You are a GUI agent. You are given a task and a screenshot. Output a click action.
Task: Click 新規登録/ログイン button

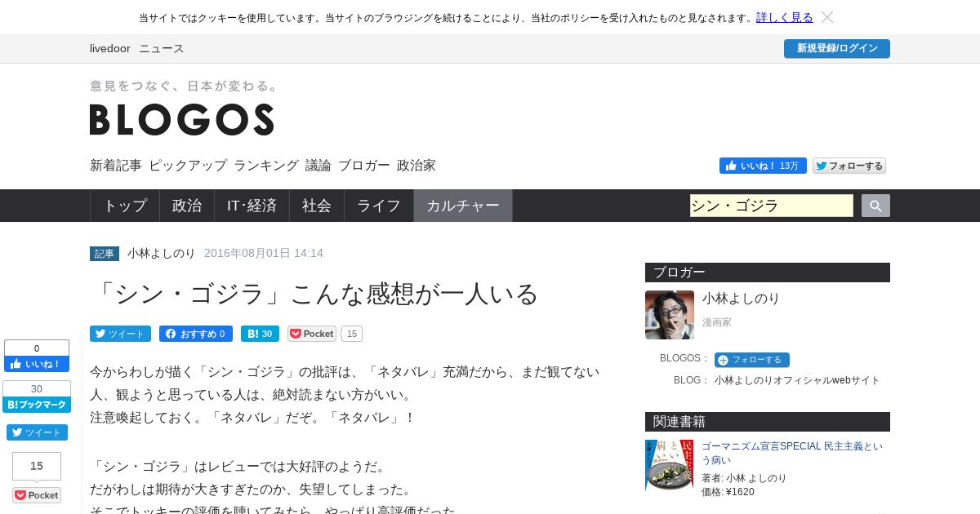(837, 48)
